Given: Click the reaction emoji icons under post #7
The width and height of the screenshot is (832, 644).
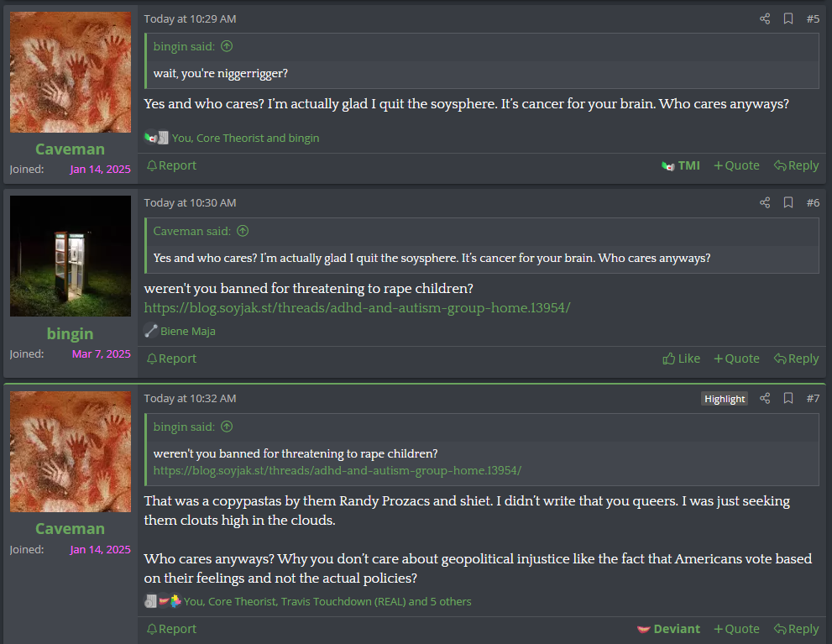Looking at the screenshot, I should tap(163, 601).
